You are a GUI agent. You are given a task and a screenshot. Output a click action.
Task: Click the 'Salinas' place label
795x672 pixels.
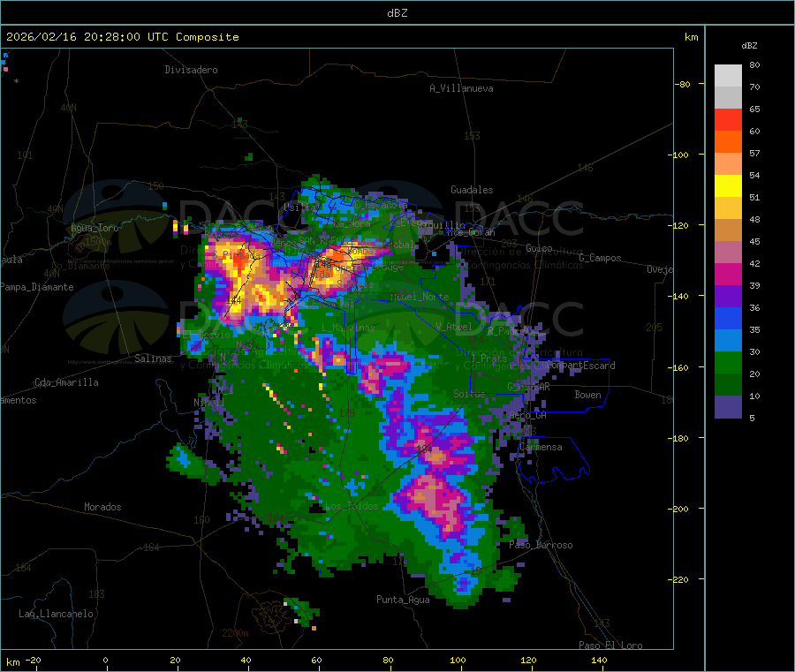(153, 359)
